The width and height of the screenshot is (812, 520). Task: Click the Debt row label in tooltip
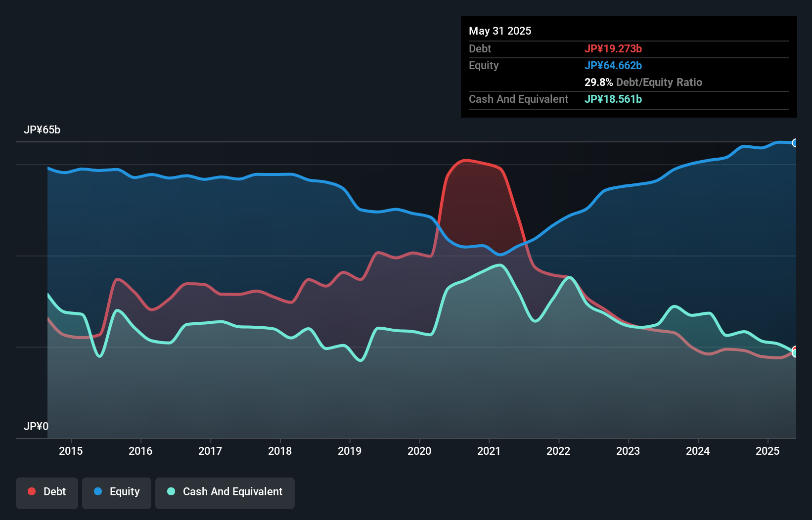[480, 48]
